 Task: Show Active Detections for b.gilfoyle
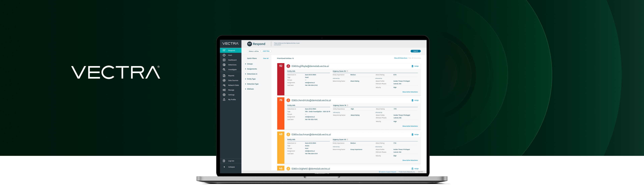click(x=410, y=92)
